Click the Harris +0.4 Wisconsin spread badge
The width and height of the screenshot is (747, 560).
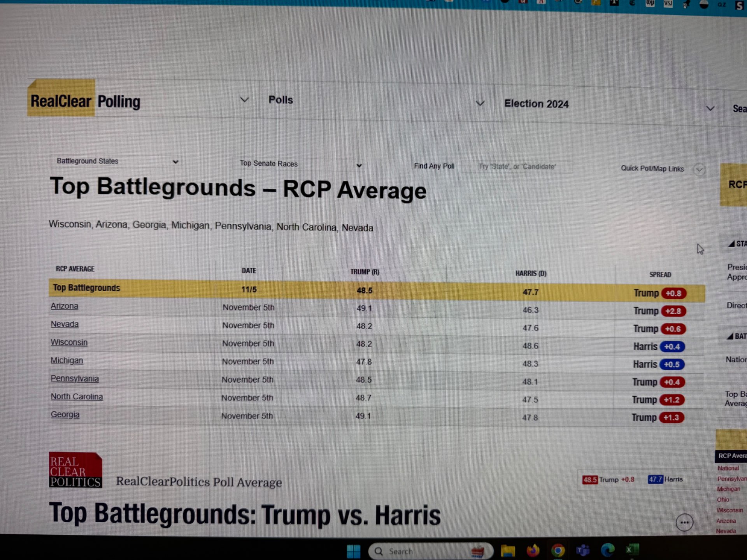pos(672,347)
